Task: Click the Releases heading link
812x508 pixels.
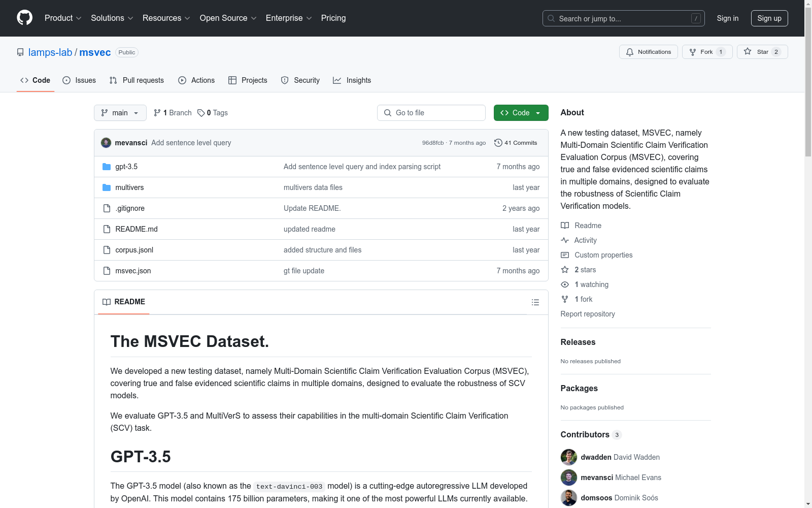Action: tap(578, 342)
